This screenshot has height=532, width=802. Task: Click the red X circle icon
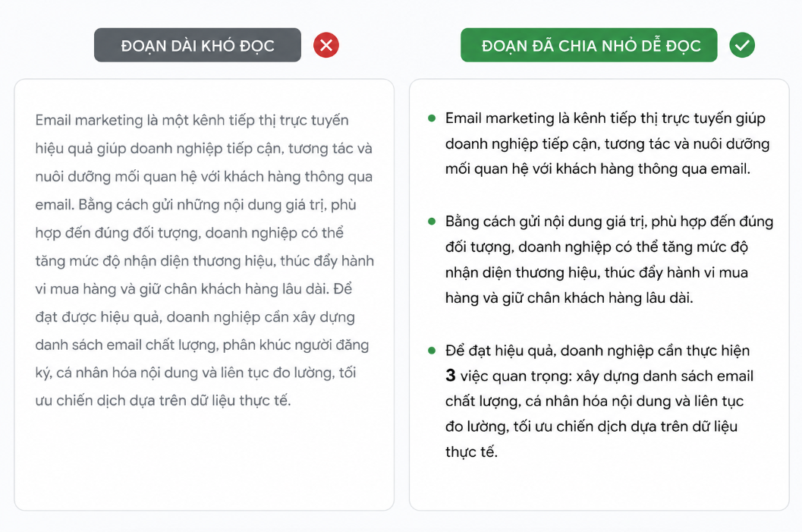(x=326, y=46)
